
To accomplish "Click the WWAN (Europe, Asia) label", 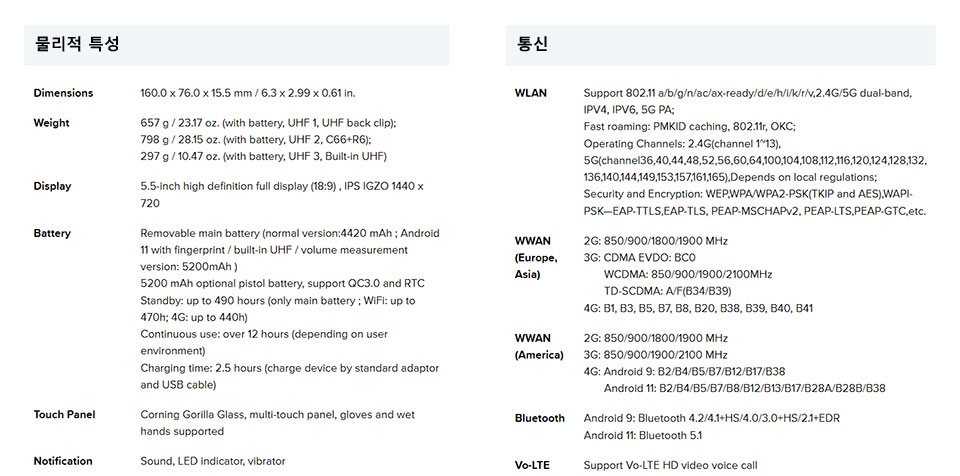I will 536,258.
